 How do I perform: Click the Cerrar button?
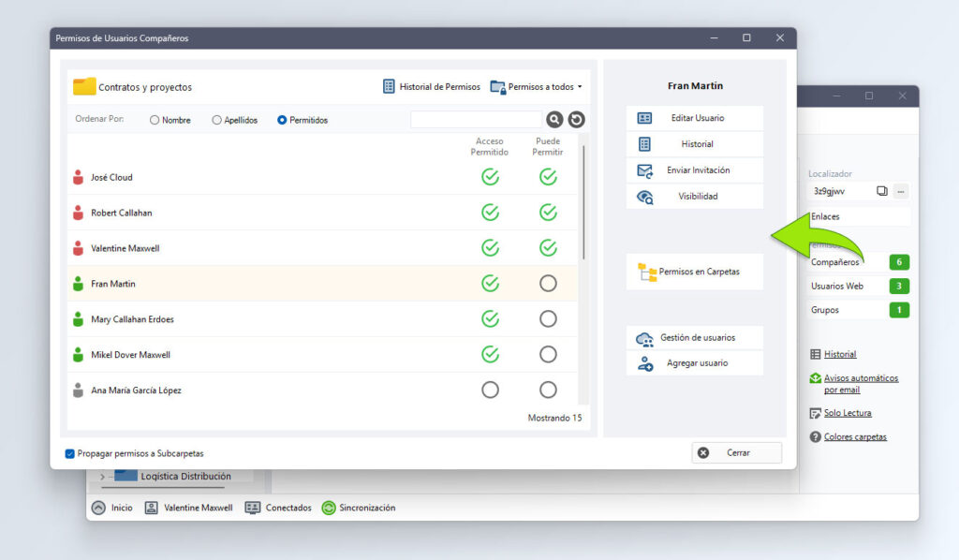click(736, 453)
